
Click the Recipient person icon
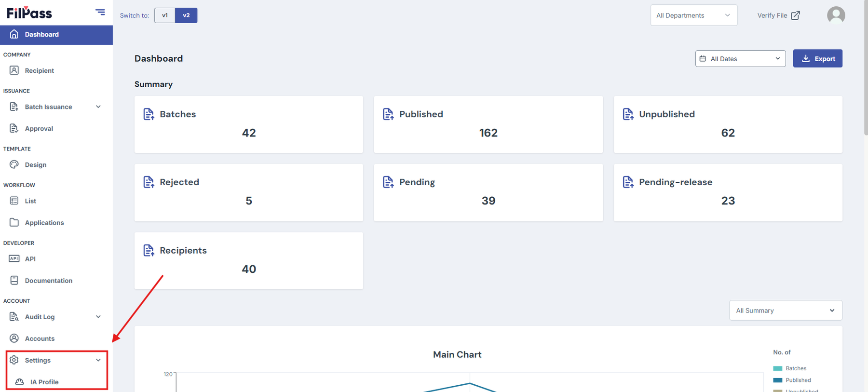pyautogui.click(x=14, y=70)
